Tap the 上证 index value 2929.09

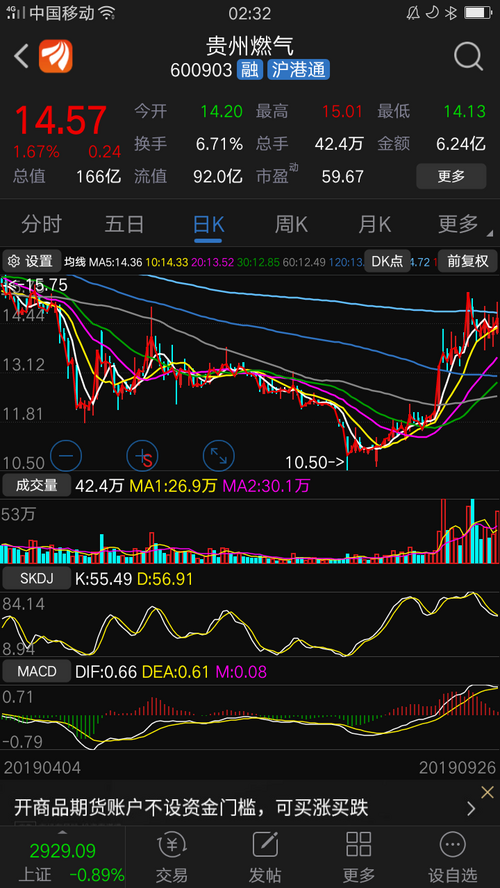(x=63, y=850)
